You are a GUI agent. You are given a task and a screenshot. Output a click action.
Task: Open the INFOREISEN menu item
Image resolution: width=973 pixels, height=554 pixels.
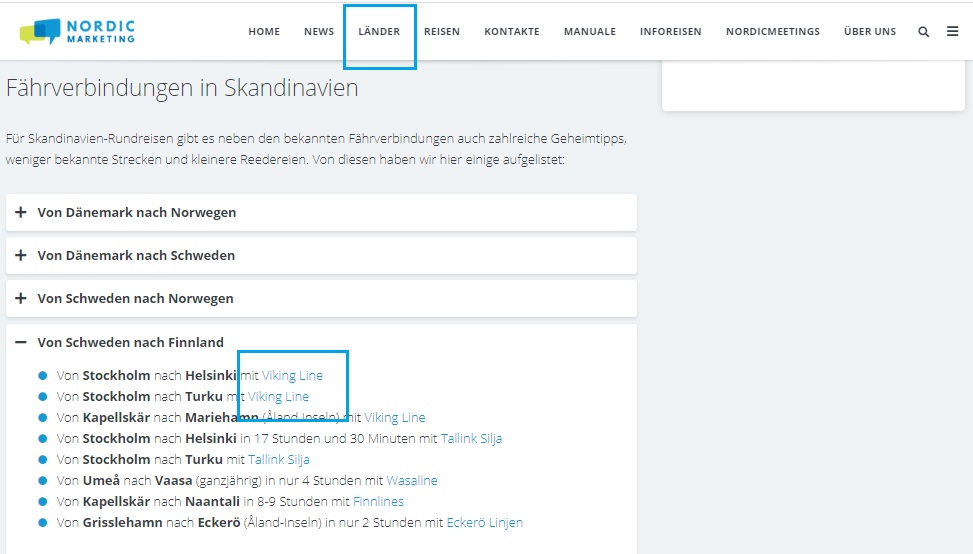coord(671,32)
